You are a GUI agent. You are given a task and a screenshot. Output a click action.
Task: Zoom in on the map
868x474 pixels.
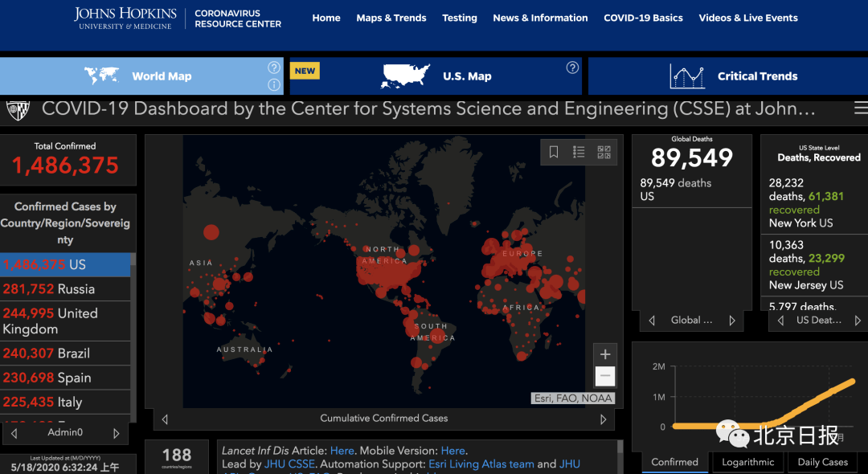(605, 354)
